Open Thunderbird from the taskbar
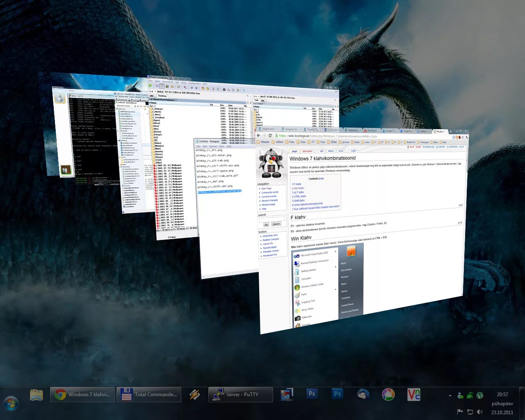 click(x=363, y=395)
